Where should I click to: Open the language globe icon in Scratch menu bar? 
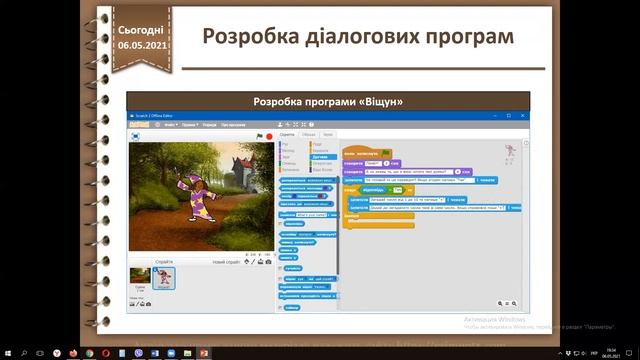click(x=158, y=125)
